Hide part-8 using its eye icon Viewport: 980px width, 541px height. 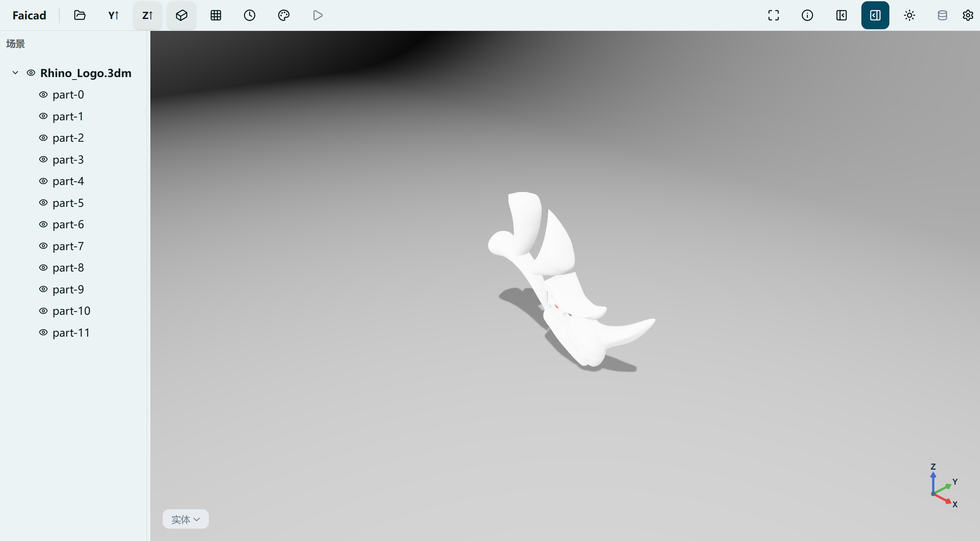pos(43,267)
